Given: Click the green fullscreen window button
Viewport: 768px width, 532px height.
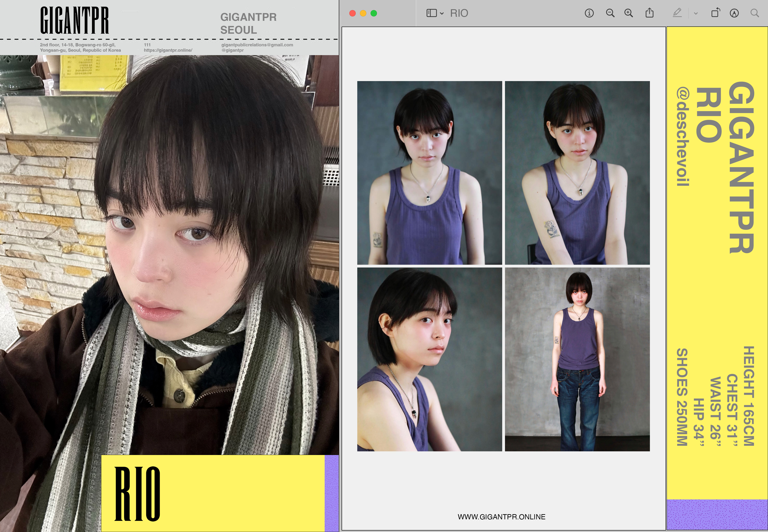Looking at the screenshot, I should 374,13.
